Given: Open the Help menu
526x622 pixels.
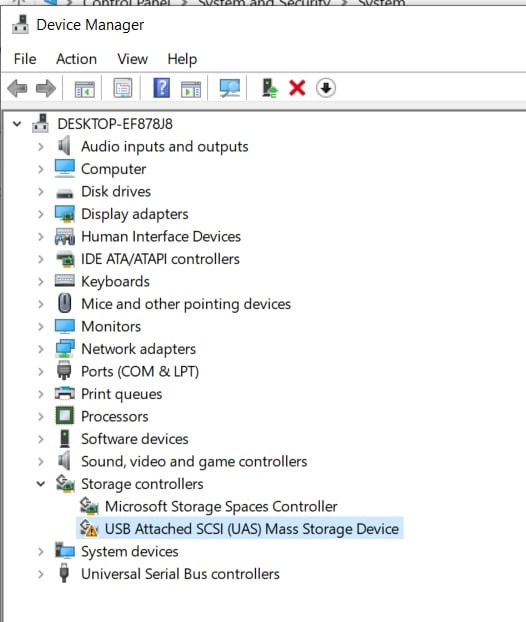Looking at the screenshot, I should pos(182,59).
